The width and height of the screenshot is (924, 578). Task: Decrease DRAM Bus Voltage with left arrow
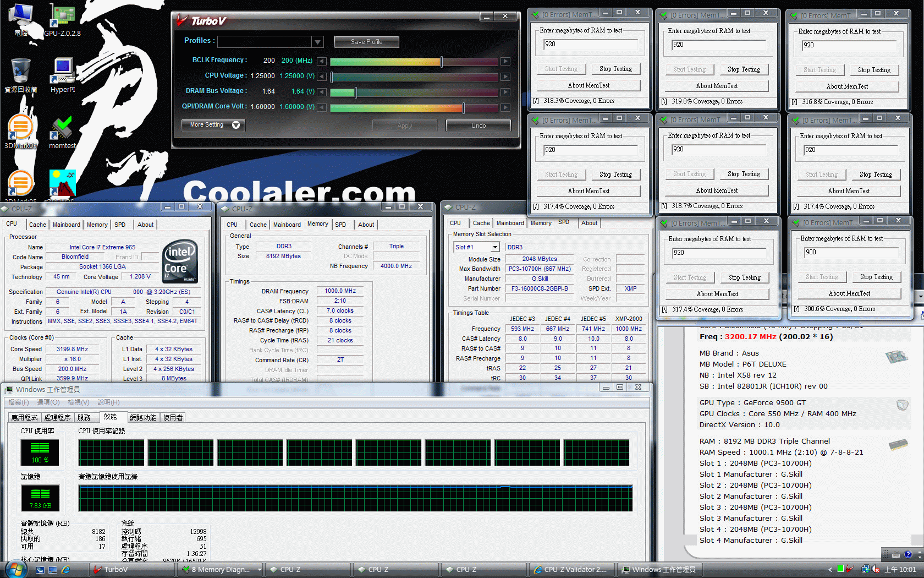point(322,92)
